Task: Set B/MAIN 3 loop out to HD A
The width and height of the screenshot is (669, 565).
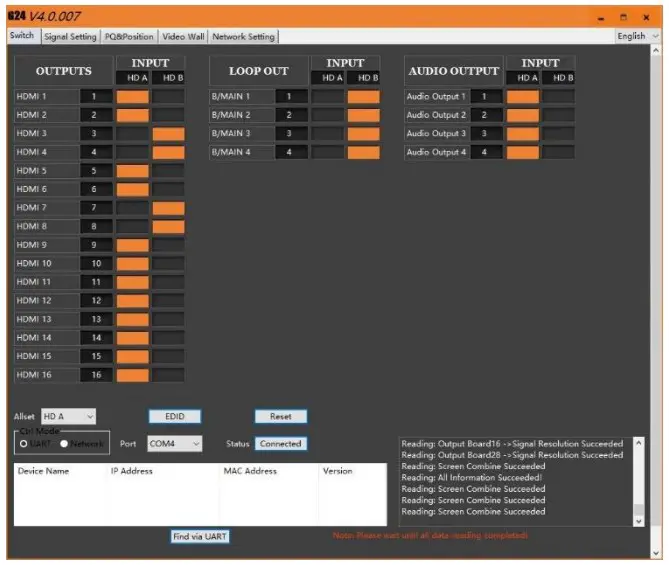Action: pyautogui.click(x=328, y=134)
